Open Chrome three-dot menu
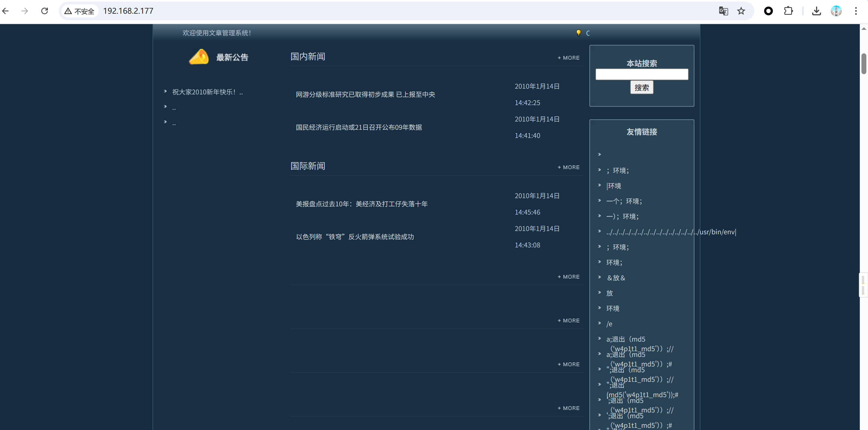This screenshot has height=430, width=868. (855, 11)
